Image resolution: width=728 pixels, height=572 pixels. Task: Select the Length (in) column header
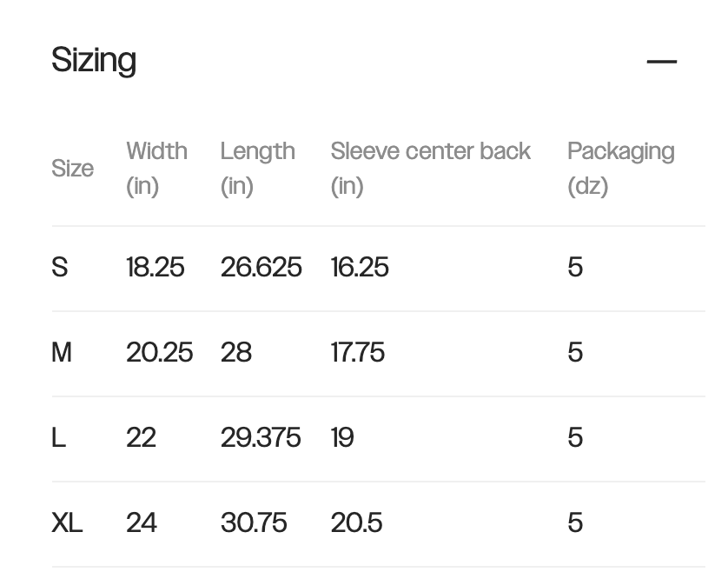pyautogui.click(x=257, y=168)
